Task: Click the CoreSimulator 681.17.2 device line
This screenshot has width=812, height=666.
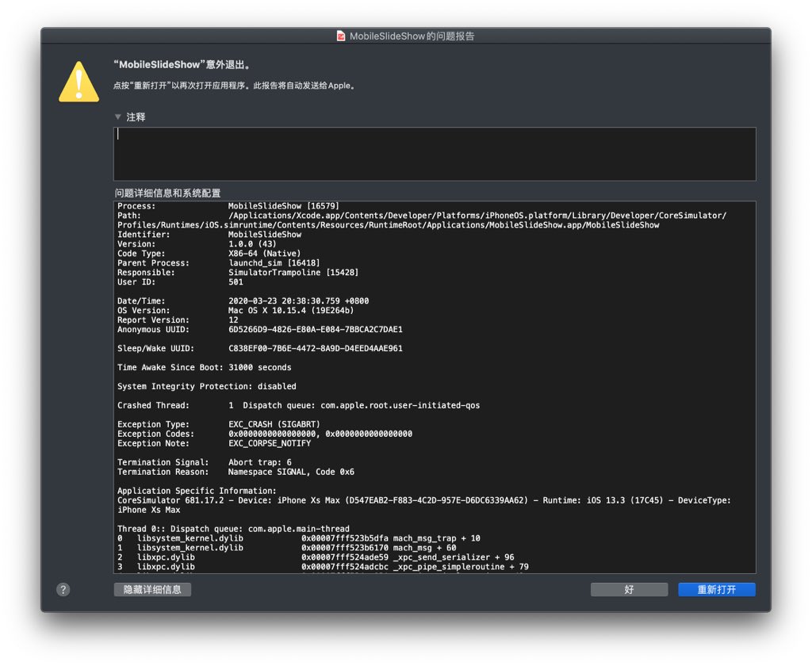Action: coord(424,505)
